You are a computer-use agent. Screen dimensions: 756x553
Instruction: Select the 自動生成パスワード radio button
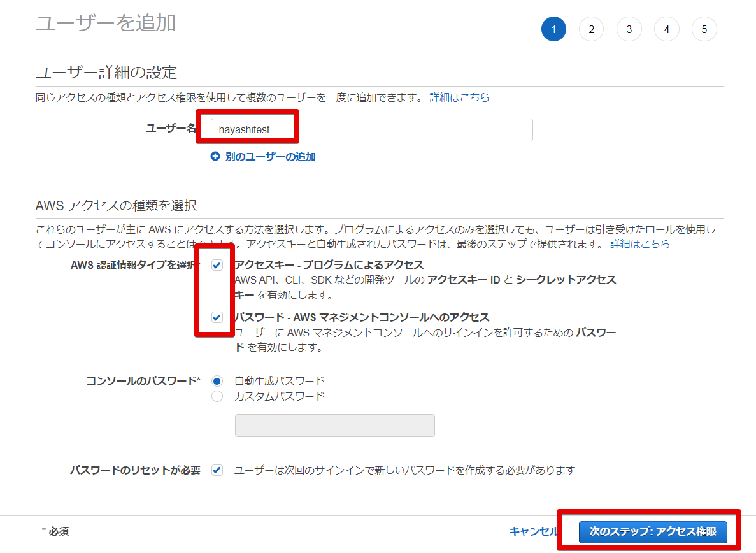click(217, 381)
